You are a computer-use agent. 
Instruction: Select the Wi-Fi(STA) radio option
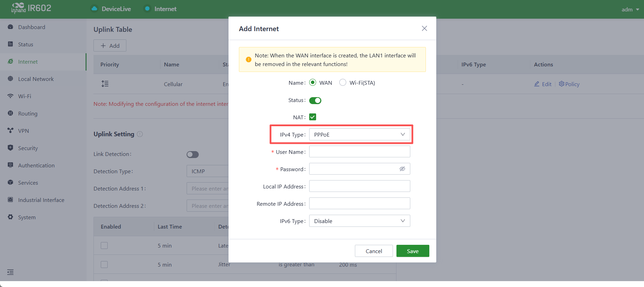(343, 82)
